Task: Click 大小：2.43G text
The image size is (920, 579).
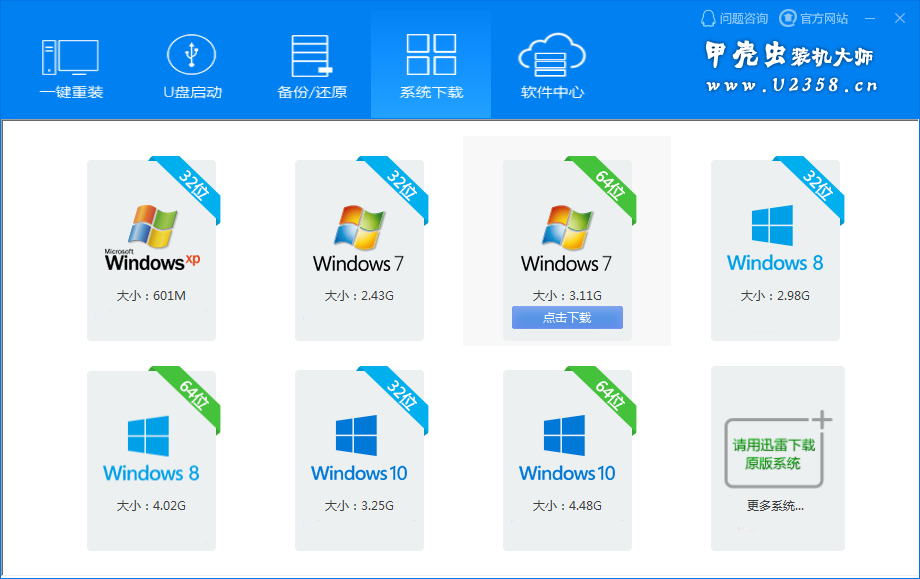Action: pyautogui.click(x=359, y=296)
